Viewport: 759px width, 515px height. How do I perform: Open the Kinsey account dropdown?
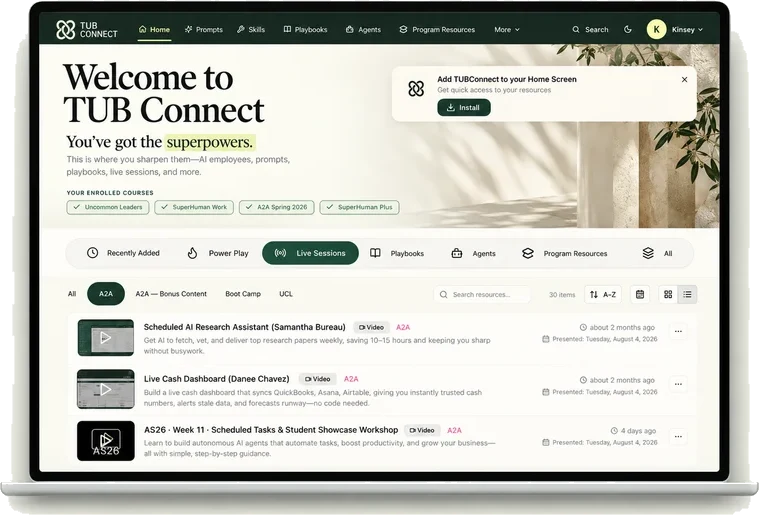(x=687, y=30)
